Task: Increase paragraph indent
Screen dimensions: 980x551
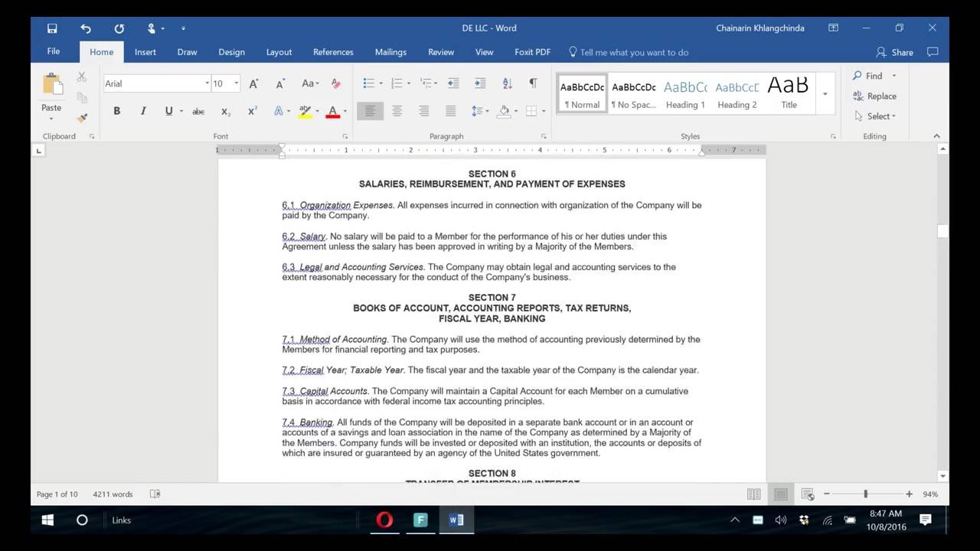Action: (480, 83)
